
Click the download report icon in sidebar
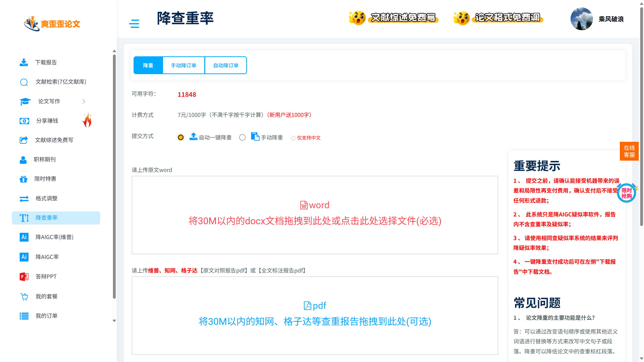pyautogui.click(x=24, y=62)
